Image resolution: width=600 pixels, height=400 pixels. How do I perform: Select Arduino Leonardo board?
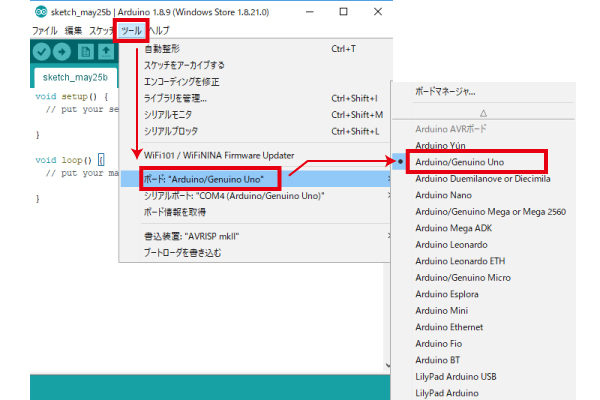click(484, 245)
